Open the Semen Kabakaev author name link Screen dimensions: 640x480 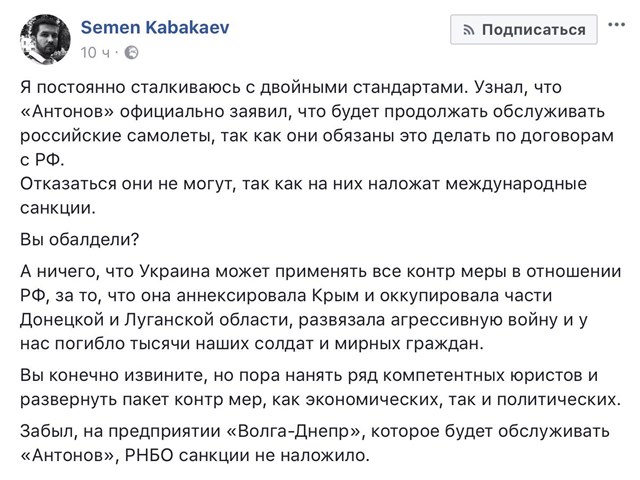point(155,27)
